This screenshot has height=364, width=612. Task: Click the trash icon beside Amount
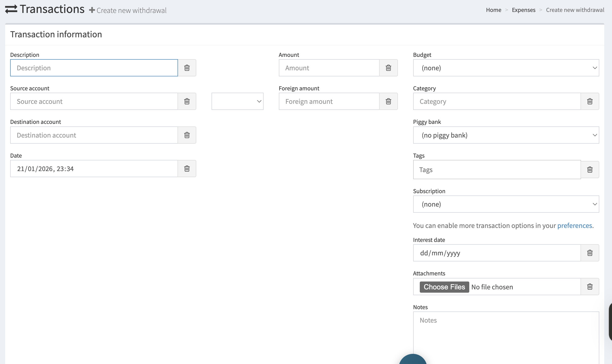(x=388, y=68)
